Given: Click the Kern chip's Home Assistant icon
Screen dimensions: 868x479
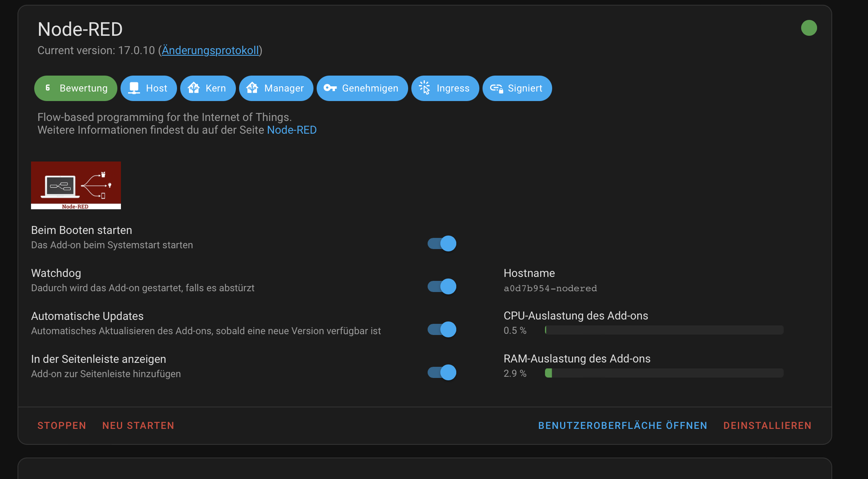Looking at the screenshot, I should pos(194,88).
